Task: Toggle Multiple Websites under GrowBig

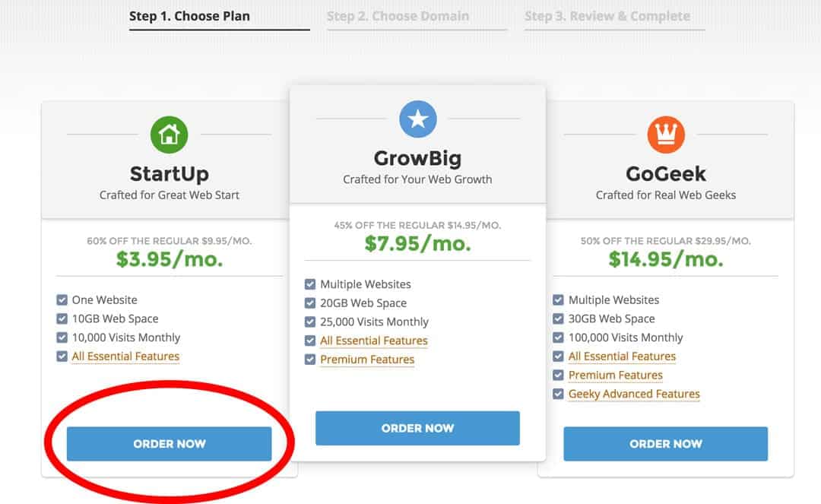Action: point(310,284)
